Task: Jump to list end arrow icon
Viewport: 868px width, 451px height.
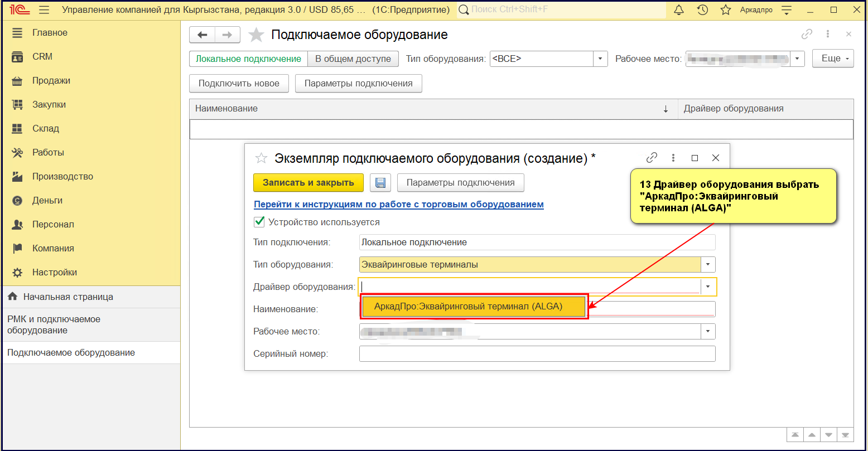Action: pos(846,435)
